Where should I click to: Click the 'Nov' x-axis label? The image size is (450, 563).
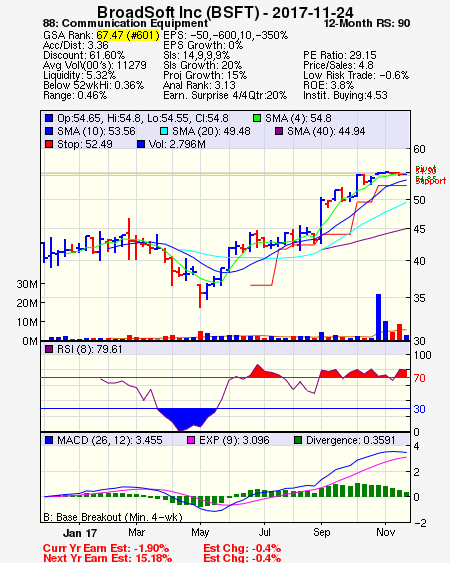pos(385,532)
